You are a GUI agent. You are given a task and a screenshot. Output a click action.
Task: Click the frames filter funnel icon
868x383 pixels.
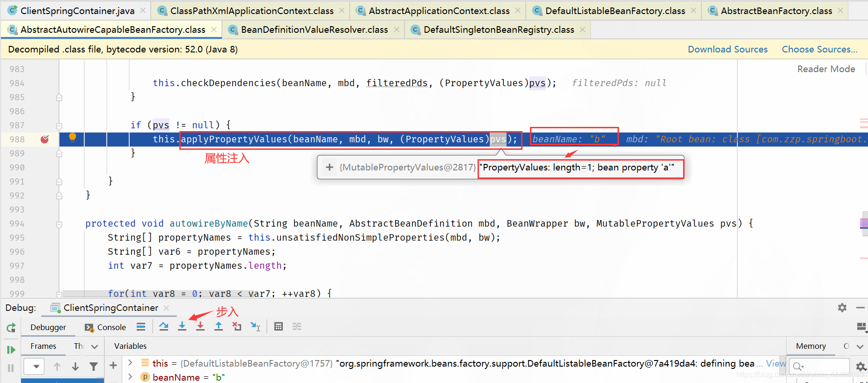click(94, 367)
